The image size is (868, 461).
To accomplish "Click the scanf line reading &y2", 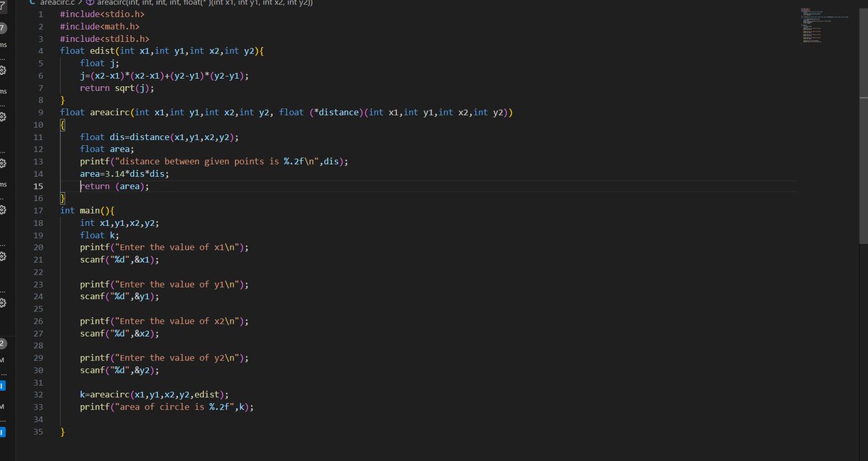I will pyautogui.click(x=119, y=370).
